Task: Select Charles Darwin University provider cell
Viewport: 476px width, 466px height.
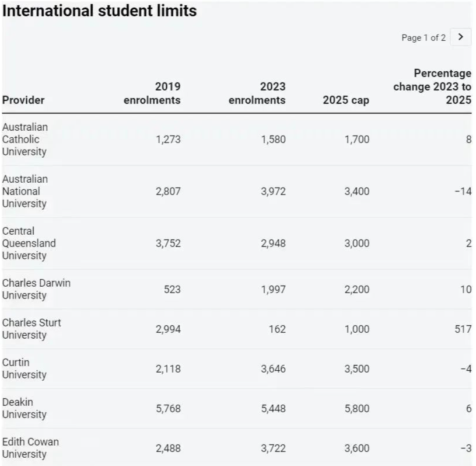Action: point(36,289)
